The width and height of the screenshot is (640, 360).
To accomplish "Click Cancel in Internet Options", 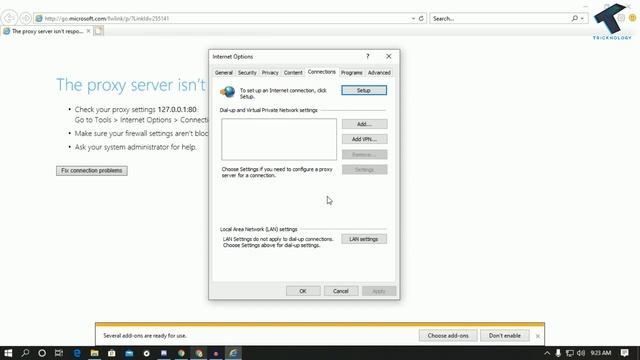I will click(341, 291).
